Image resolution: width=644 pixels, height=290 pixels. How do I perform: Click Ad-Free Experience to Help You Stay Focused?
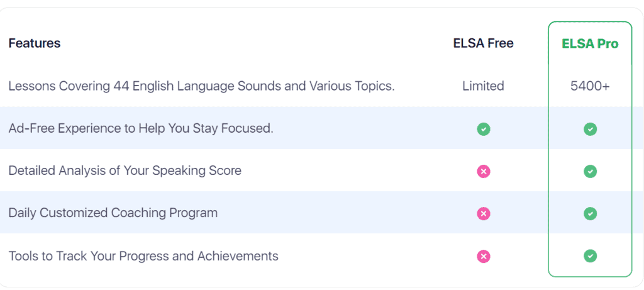tap(141, 128)
